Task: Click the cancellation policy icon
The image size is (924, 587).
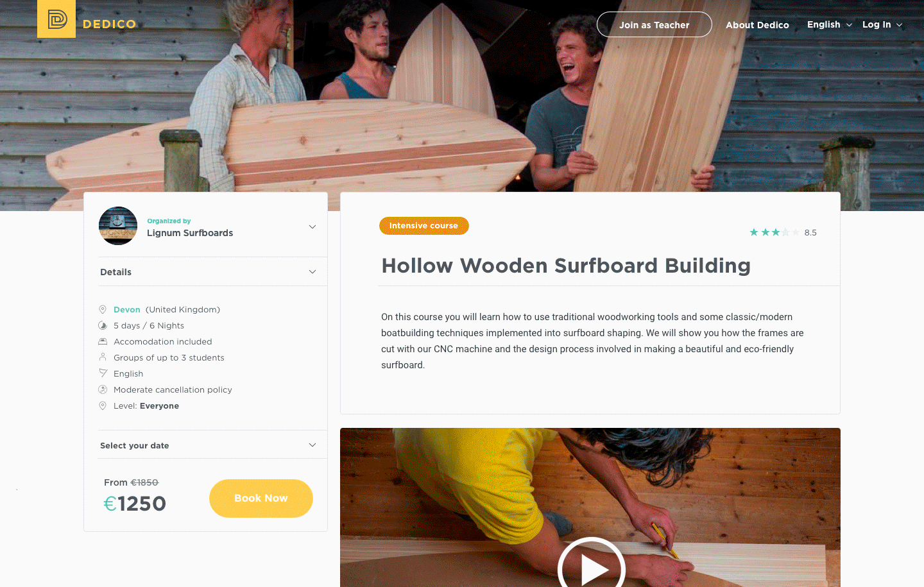Action: tap(103, 389)
